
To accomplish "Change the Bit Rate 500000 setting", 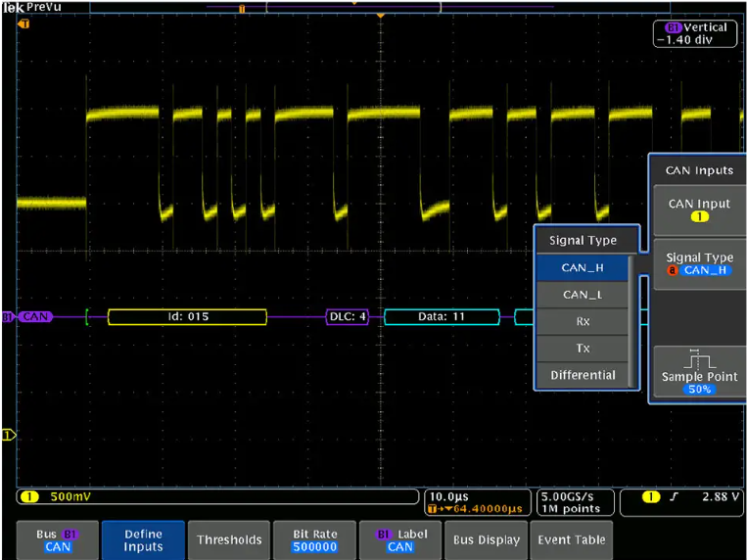I will (315, 540).
